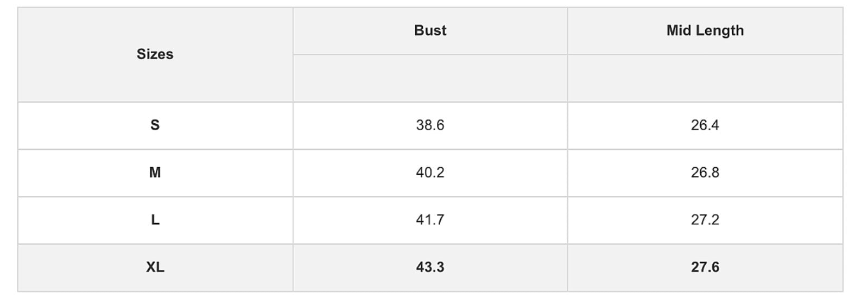Screen dimensions: 868x305
Task: Click the M size row label
Action: [x=155, y=173]
